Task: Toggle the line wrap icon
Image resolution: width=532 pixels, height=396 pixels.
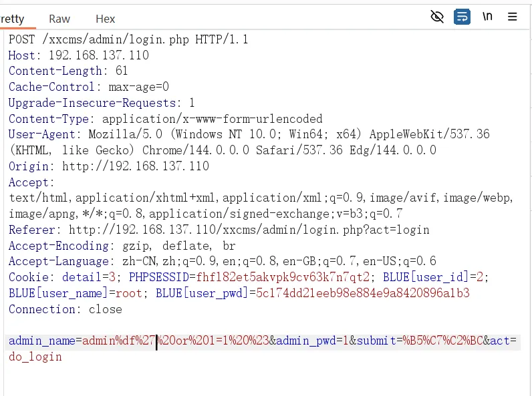Action: (x=462, y=17)
